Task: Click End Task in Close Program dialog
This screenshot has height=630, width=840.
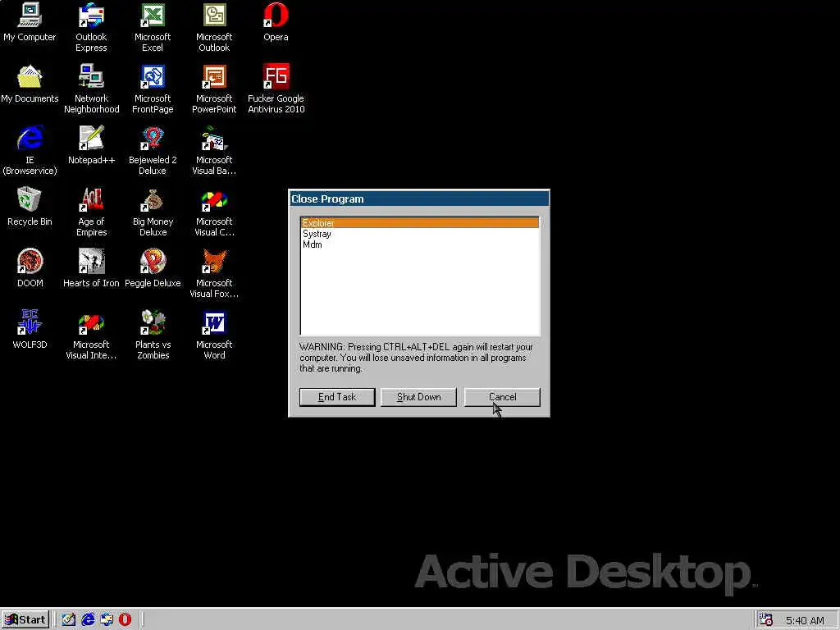Action: tap(337, 397)
